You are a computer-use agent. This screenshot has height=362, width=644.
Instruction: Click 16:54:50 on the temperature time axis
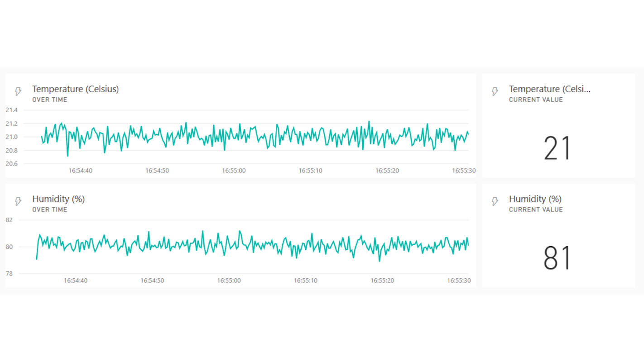pos(157,171)
